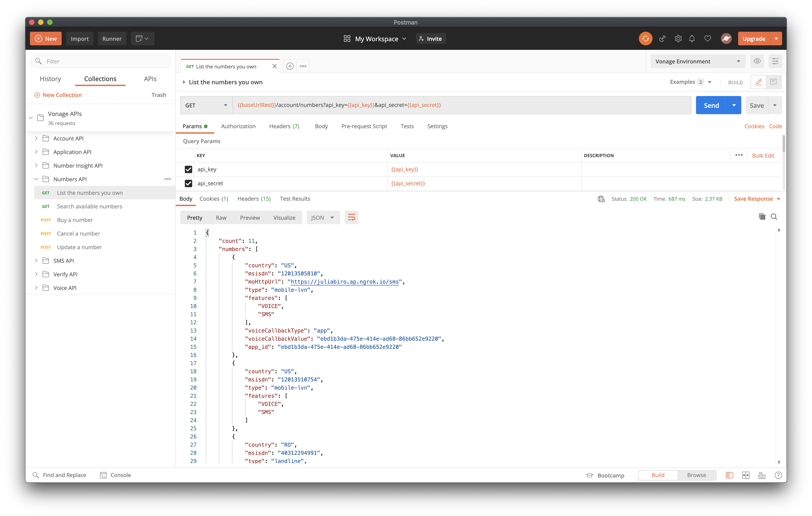Toggle the sidebar layout icon
The height and width of the screenshot is (516, 812).
pos(729,475)
